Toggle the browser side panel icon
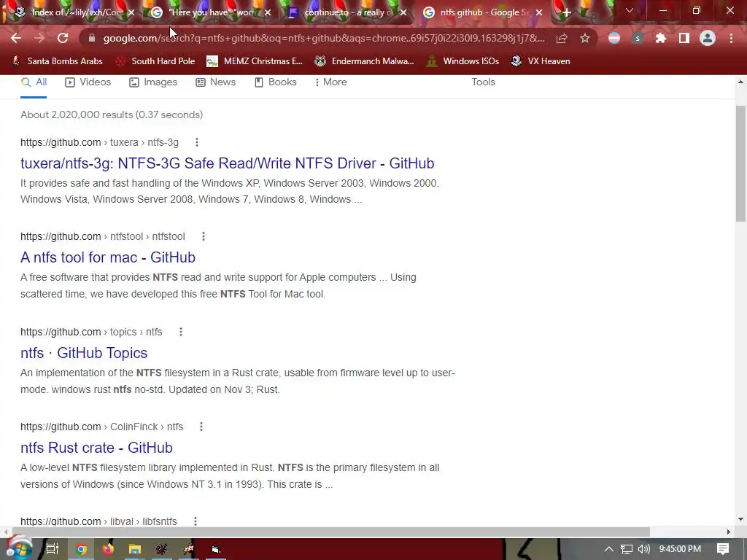The image size is (747, 560). click(684, 38)
